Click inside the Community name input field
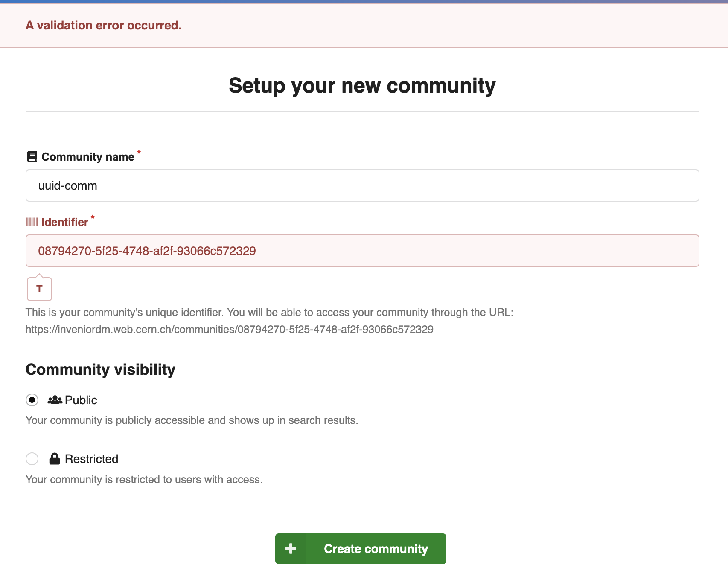Screen dimensions: 728x579 coord(362,185)
